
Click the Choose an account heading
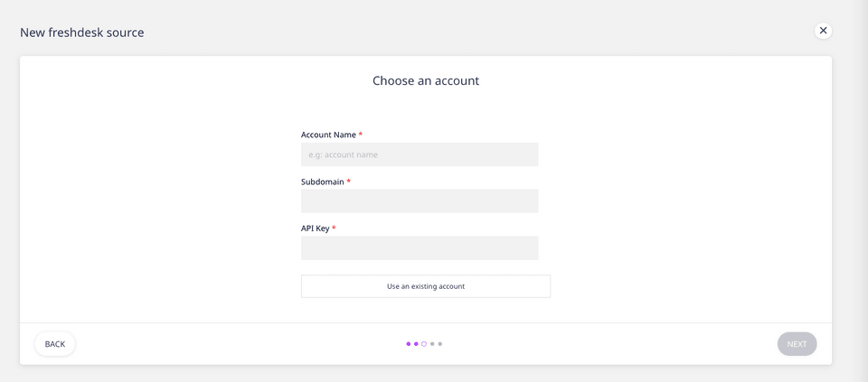coord(426,80)
